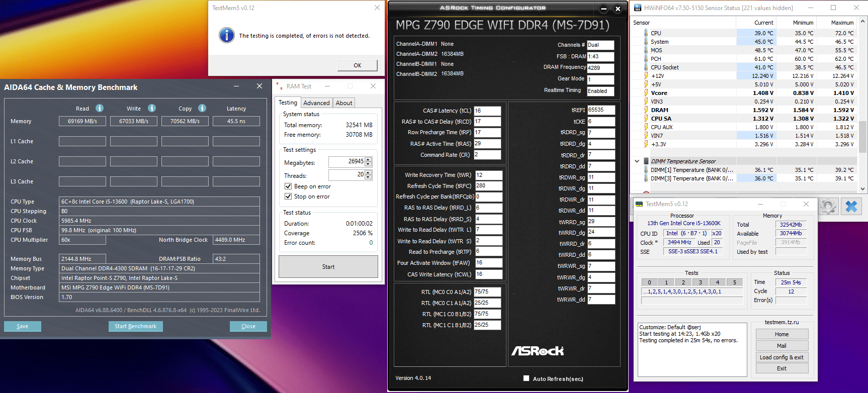Click the voltage icon beside +3.3V row
Image resolution: width=868 pixels, height=393 pixels.
646,144
